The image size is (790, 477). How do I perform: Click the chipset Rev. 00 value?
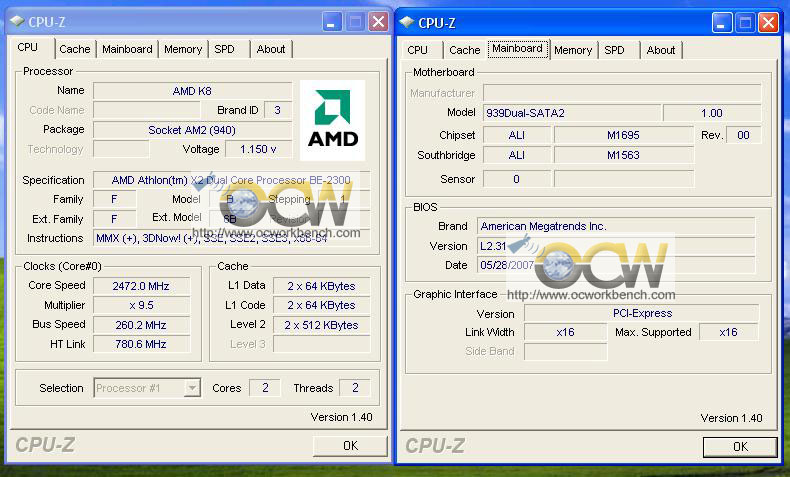pyautogui.click(x=744, y=135)
